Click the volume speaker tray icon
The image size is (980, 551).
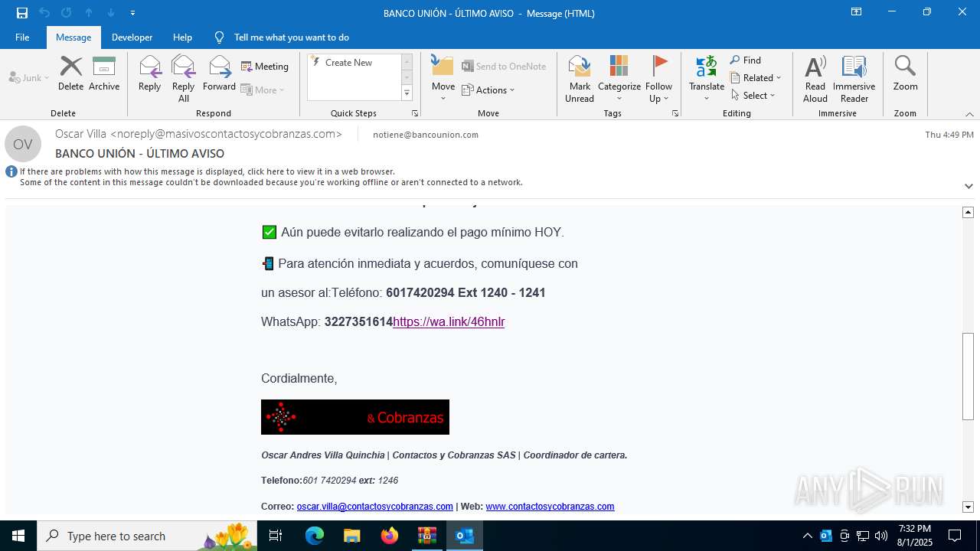point(881,536)
